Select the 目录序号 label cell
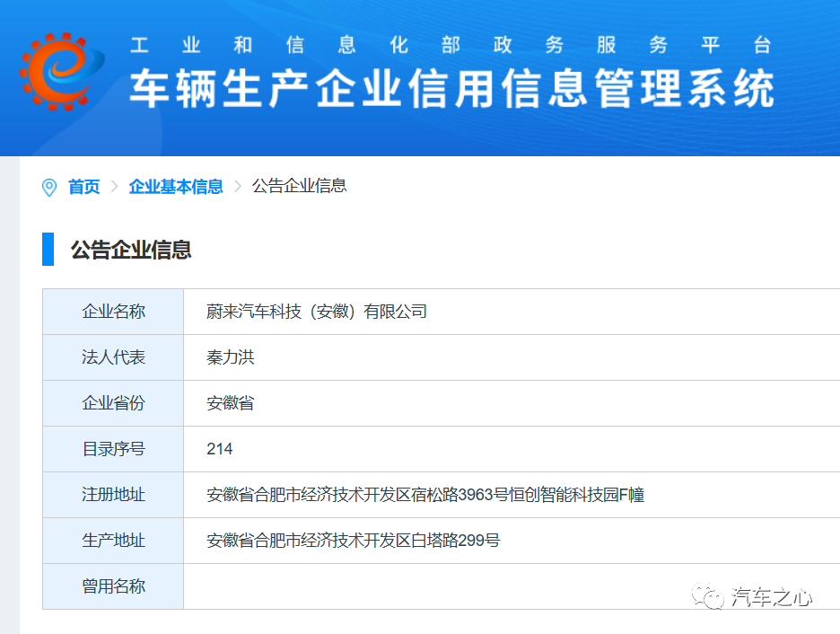 coord(113,449)
